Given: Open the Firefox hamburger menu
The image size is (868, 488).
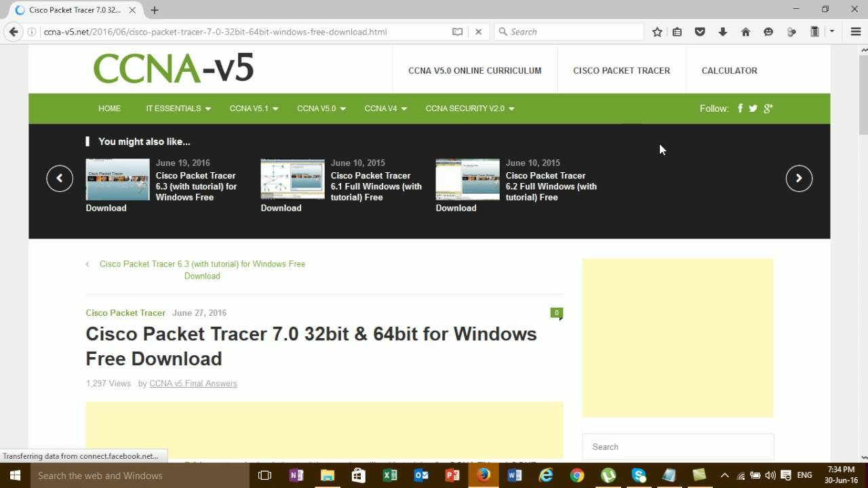Looking at the screenshot, I should [856, 32].
